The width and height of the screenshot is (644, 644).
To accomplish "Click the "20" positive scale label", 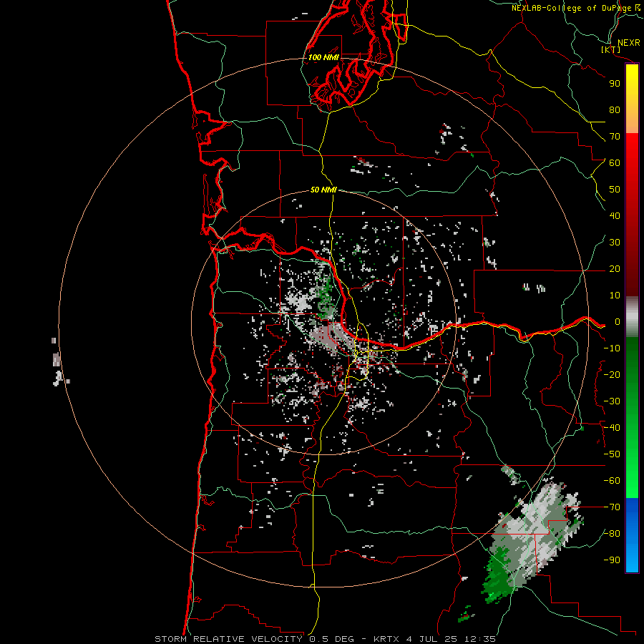I will pos(615,269).
